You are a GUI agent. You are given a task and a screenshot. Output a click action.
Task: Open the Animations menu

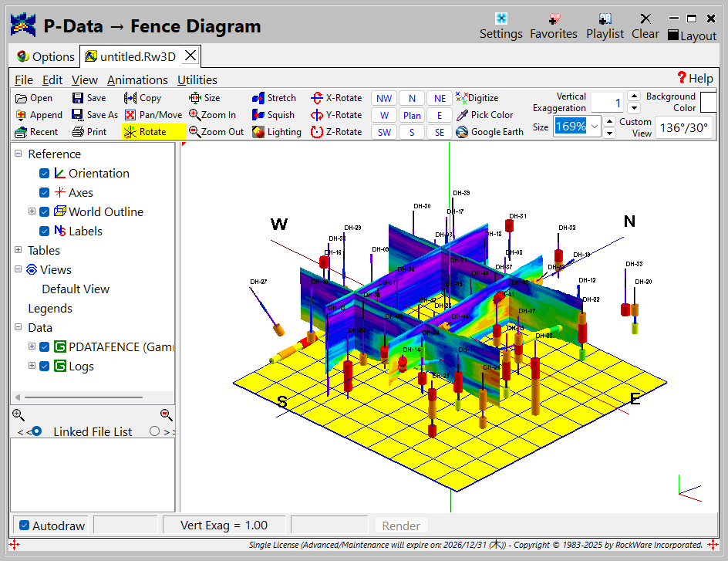[137, 79]
